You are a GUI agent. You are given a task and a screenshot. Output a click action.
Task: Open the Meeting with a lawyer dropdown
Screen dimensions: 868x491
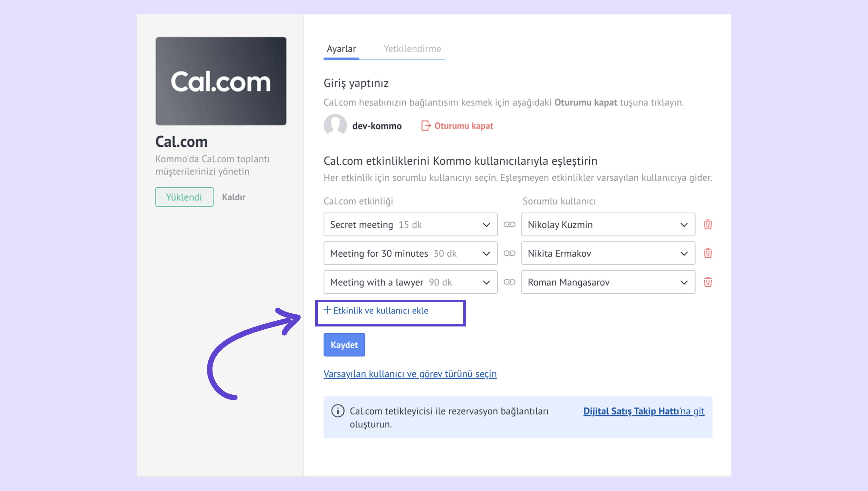tap(410, 282)
